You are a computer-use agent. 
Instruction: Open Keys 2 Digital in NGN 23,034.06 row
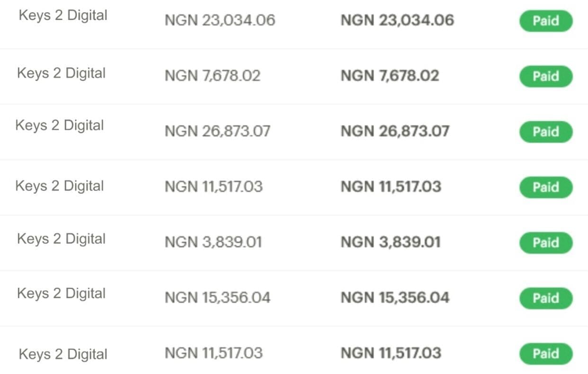click(x=63, y=15)
